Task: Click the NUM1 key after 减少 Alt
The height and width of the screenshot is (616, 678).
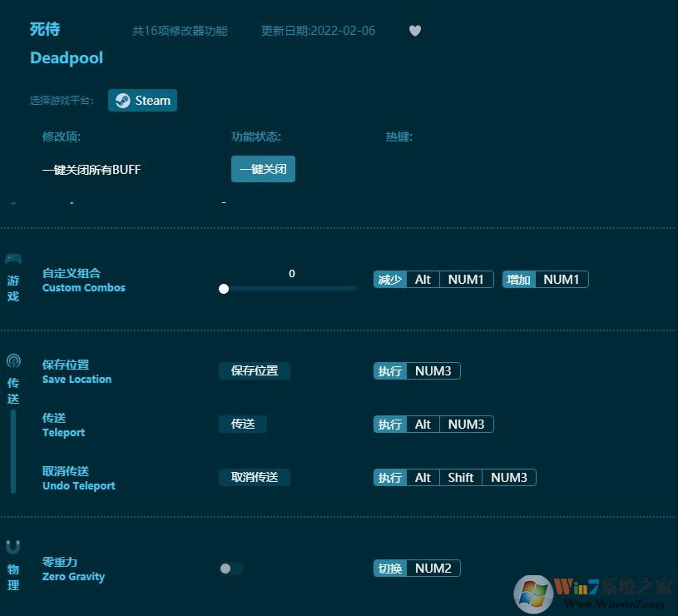Action: click(466, 280)
